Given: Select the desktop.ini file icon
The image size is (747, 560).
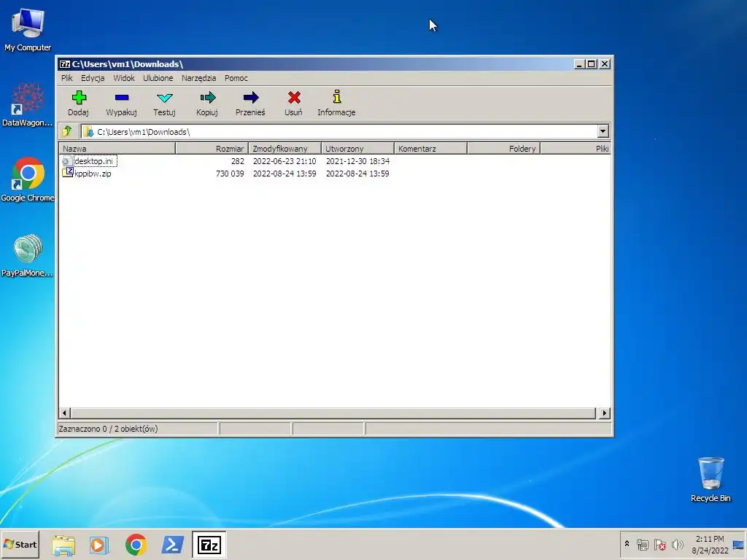Looking at the screenshot, I should (x=67, y=161).
